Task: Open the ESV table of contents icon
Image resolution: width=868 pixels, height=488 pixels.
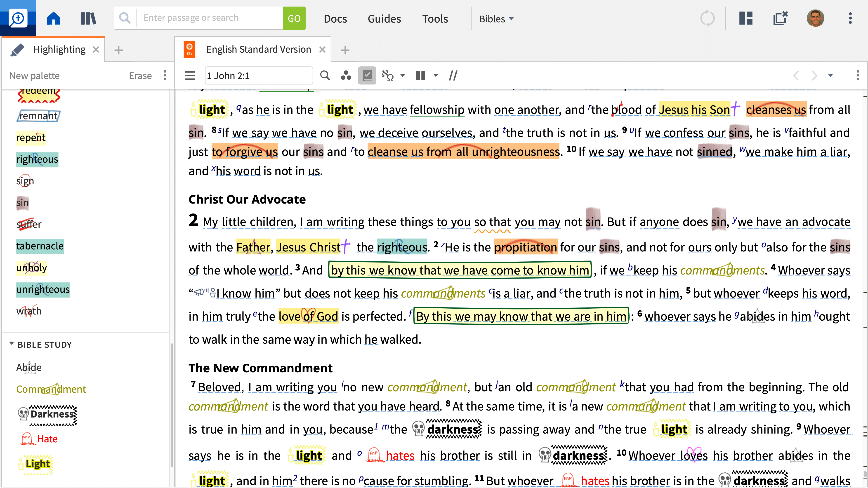Action: click(x=190, y=75)
